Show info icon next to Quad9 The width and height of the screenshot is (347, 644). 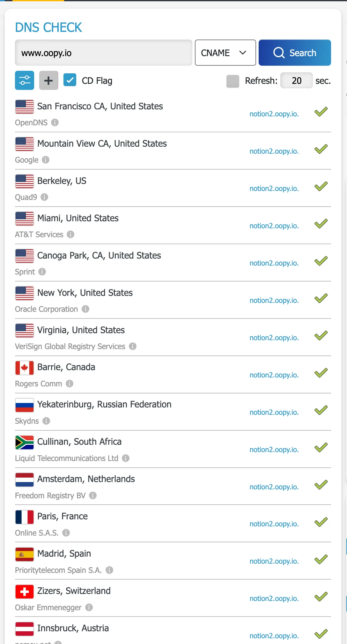tap(44, 197)
